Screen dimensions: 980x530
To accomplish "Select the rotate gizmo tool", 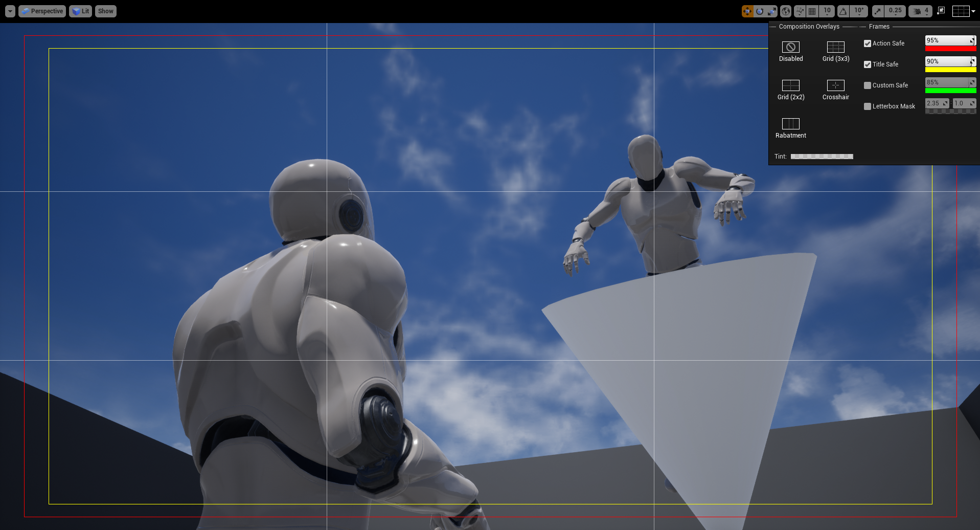I will click(760, 11).
